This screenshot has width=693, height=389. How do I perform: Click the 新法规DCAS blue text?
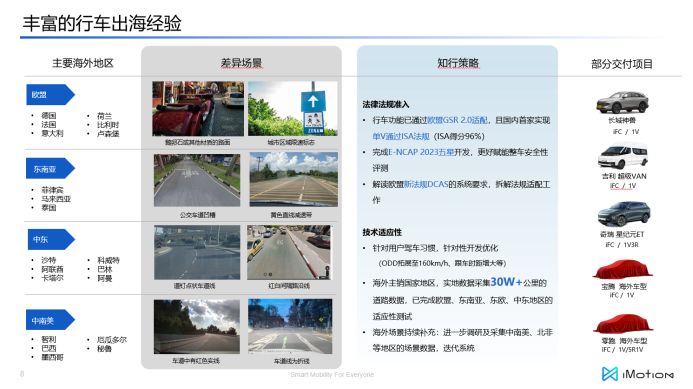(426, 184)
